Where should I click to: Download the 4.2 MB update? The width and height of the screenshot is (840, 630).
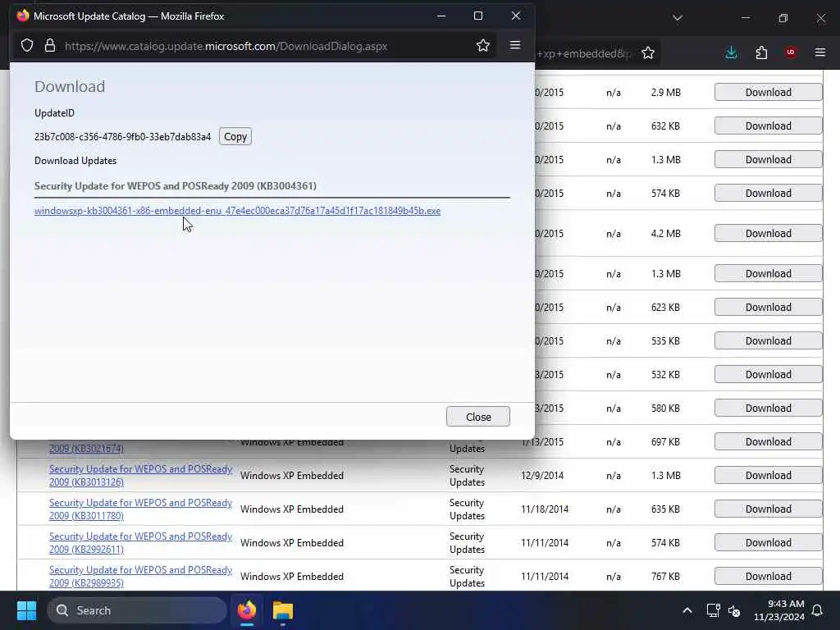[768, 234]
